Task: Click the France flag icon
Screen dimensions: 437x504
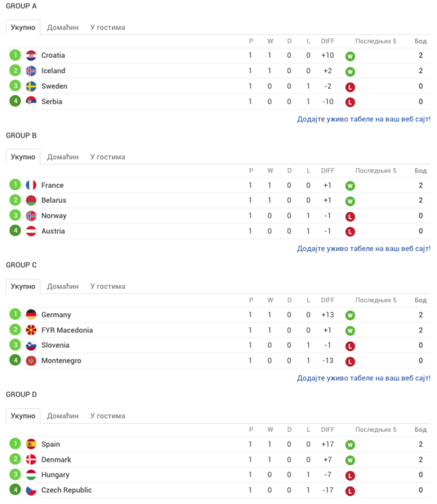Action: [x=31, y=185]
